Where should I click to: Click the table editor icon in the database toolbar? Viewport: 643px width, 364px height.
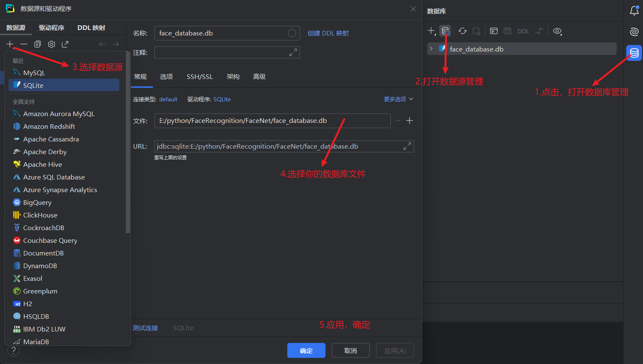(507, 31)
